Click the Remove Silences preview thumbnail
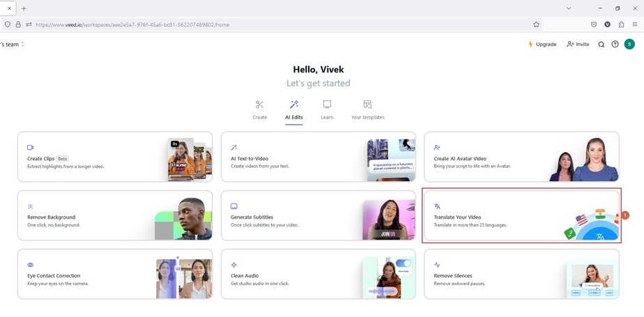 tap(592, 281)
